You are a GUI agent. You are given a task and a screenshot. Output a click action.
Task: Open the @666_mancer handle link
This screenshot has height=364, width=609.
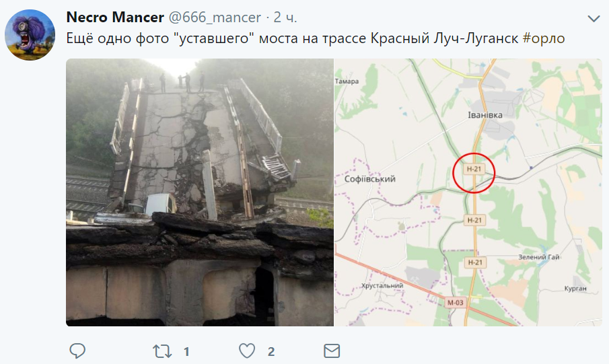(215, 17)
